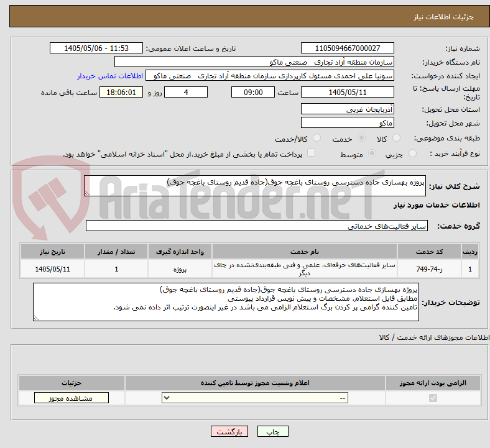Click the اعلام وضعیت مجوز column header
The height and width of the screenshot is (448, 490).
coord(255,383)
